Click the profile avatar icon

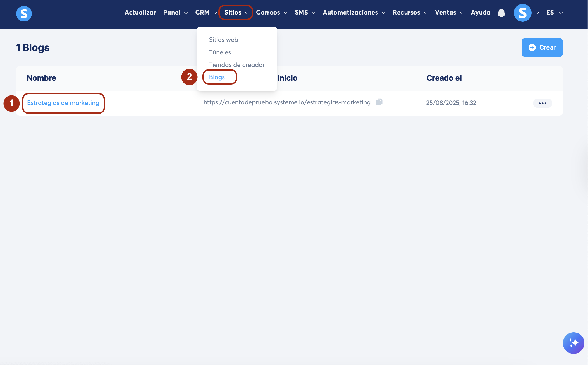[x=522, y=13]
